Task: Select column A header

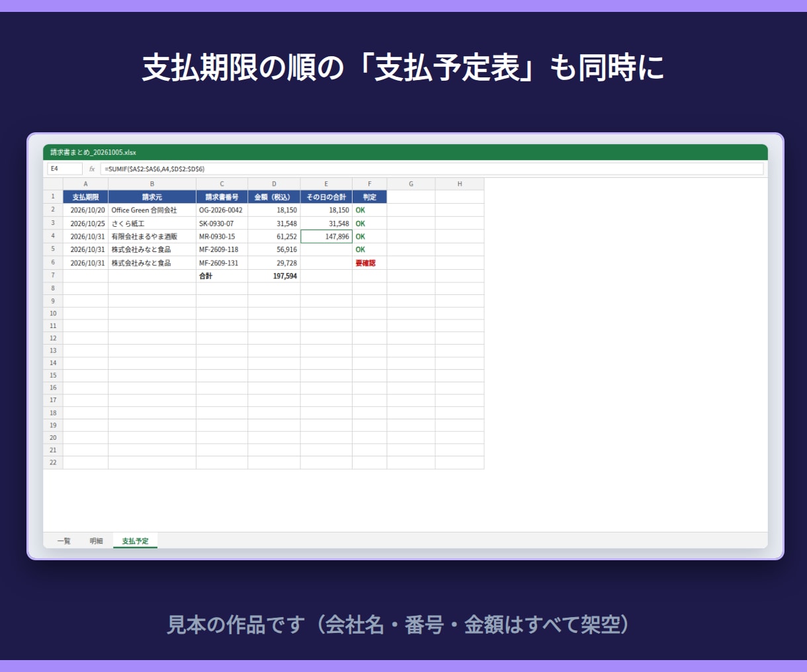Action: point(85,184)
